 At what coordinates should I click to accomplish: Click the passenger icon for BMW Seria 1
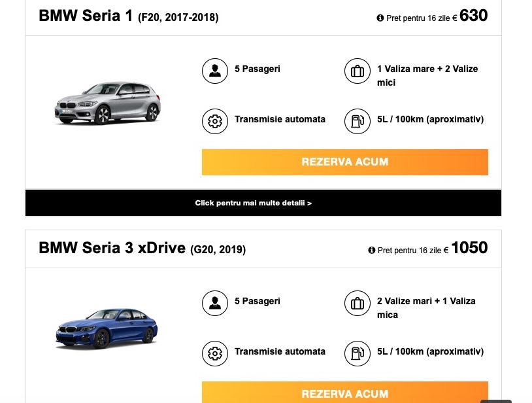[214, 71]
